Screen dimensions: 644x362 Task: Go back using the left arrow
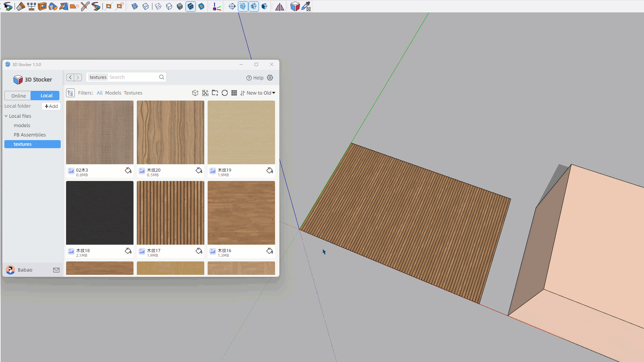pos(70,77)
